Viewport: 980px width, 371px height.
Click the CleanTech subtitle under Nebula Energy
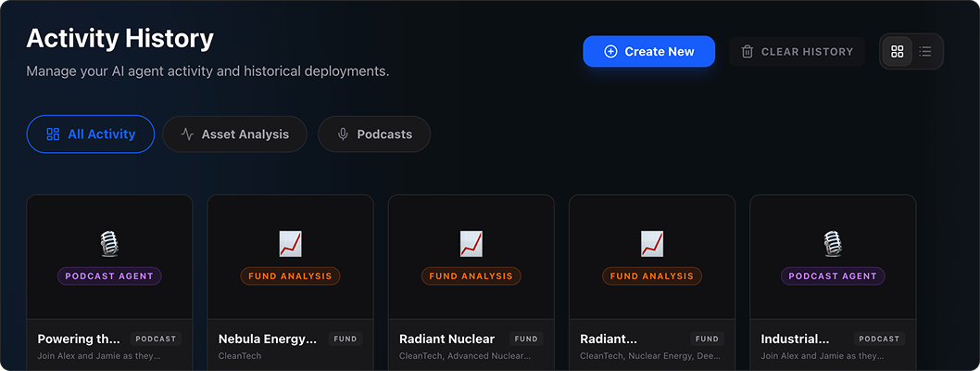(239, 356)
